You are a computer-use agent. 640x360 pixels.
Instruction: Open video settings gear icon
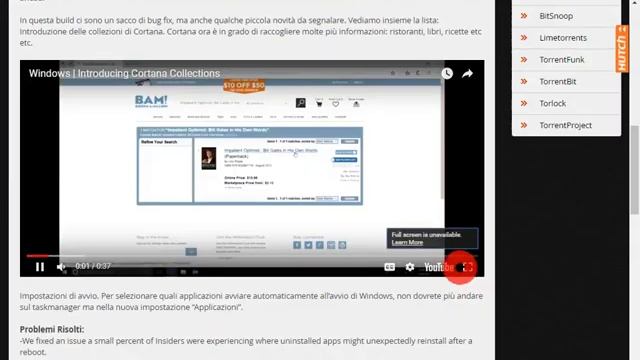[x=410, y=267]
